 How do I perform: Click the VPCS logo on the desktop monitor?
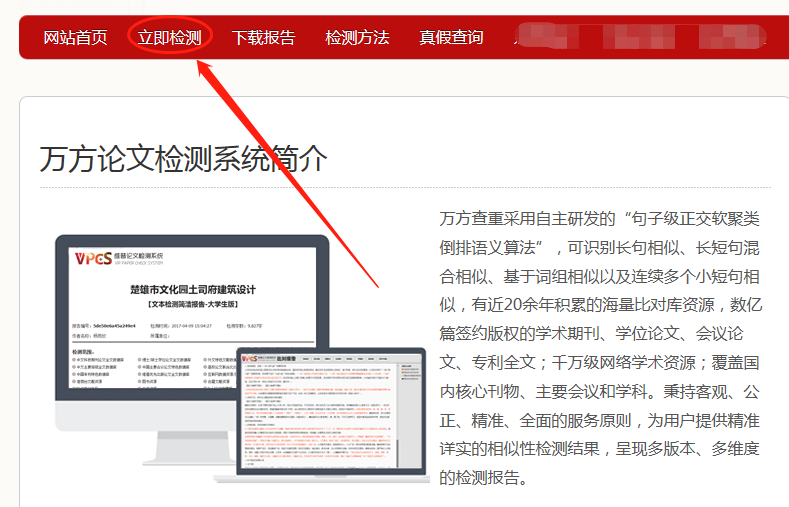(94, 260)
